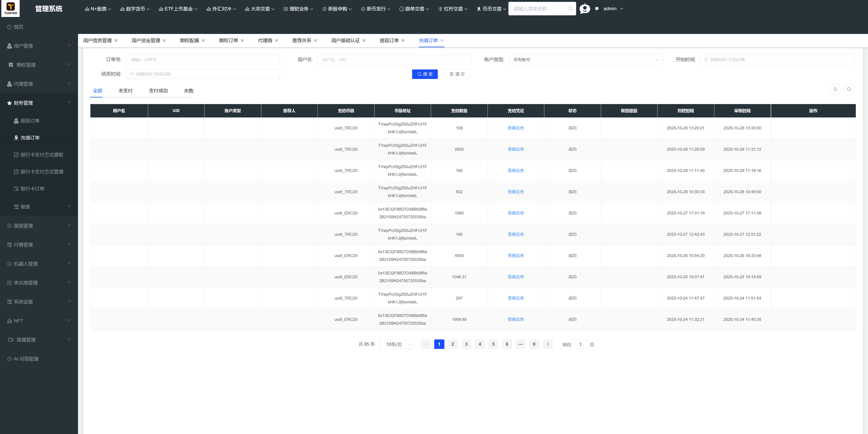
Task: View 查看信息 for the 4000 deposit
Action: (516, 256)
